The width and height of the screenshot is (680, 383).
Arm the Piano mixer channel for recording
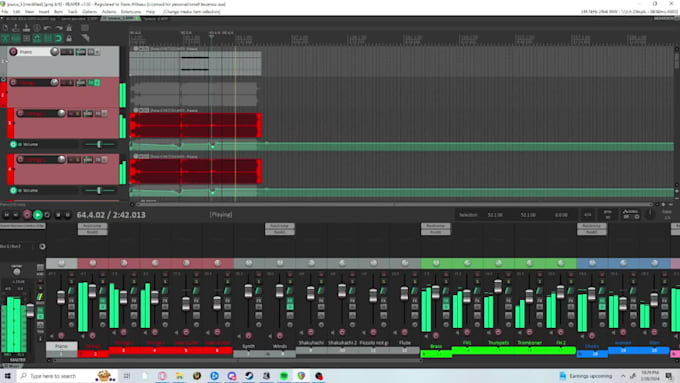coord(61,335)
